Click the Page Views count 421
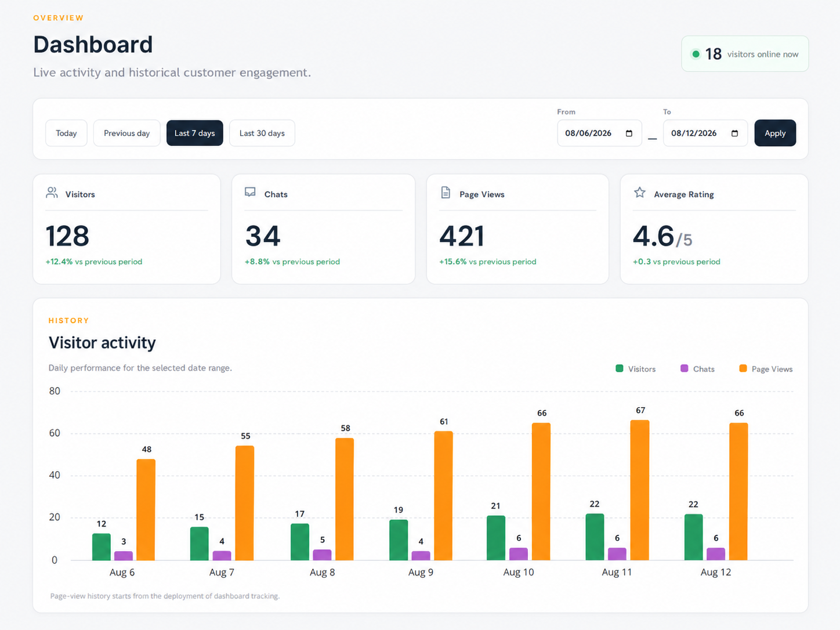 click(x=462, y=236)
